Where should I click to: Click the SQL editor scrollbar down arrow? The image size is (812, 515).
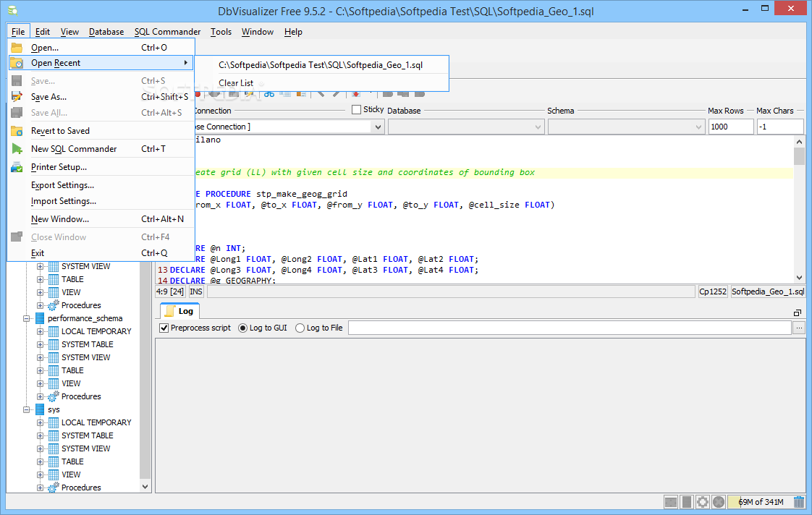[799, 278]
